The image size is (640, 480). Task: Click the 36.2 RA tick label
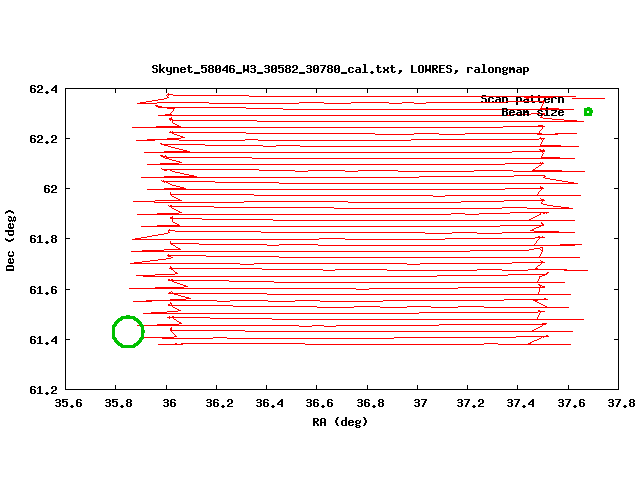tap(219, 403)
